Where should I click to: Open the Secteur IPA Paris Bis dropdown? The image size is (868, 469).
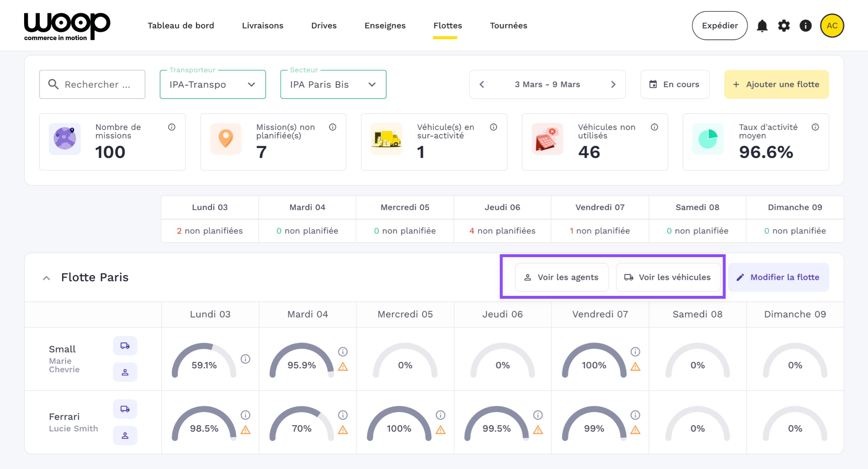[333, 84]
